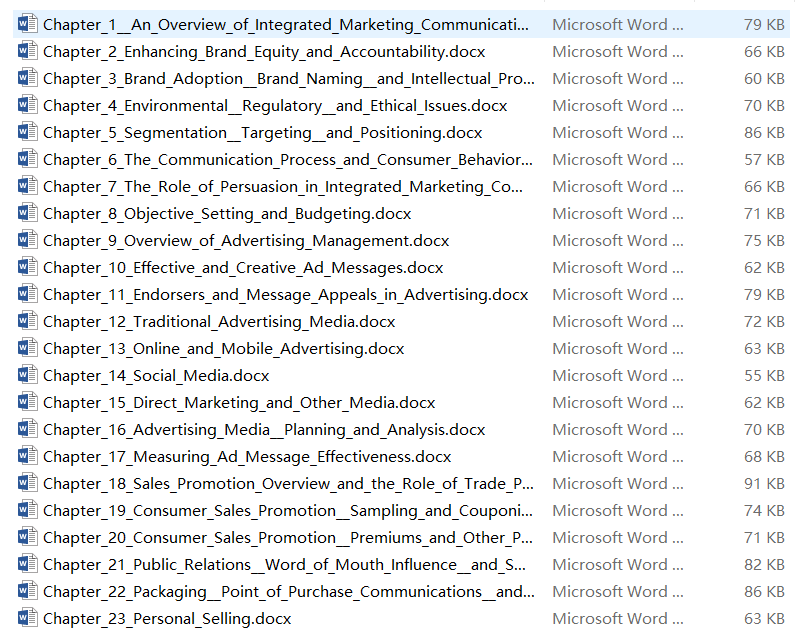Image resolution: width=797 pixels, height=639 pixels.
Task: Select file name Chapter_21_Public_Relations__Word_of_Mouth
Action: coord(284,564)
